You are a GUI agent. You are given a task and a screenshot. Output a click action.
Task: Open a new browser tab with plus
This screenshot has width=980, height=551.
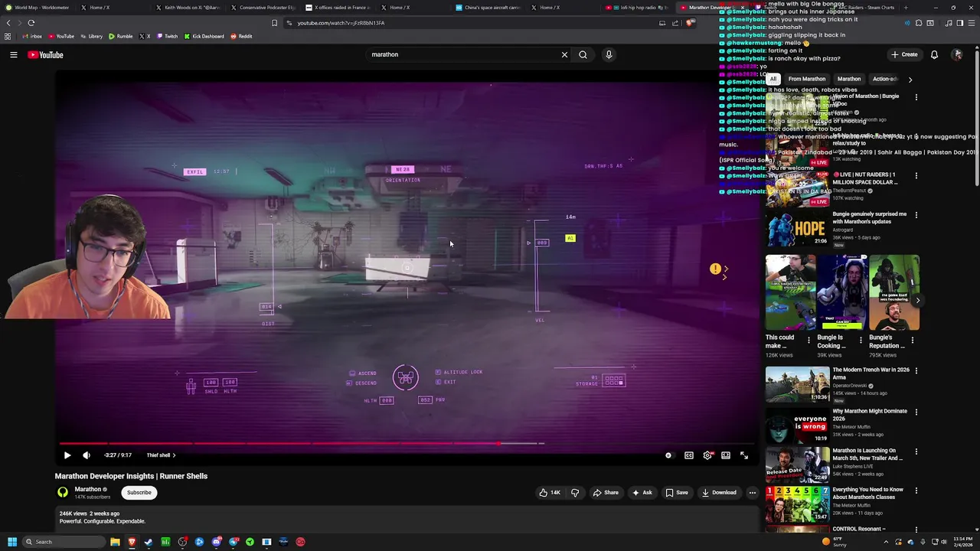pyautogui.click(x=906, y=8)
